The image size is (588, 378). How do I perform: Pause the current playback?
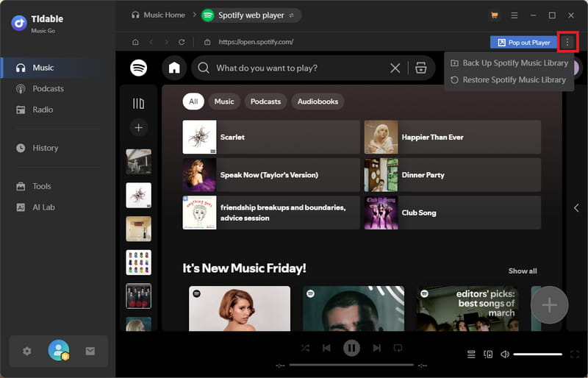pyautogui.click(x=352, y=349)
